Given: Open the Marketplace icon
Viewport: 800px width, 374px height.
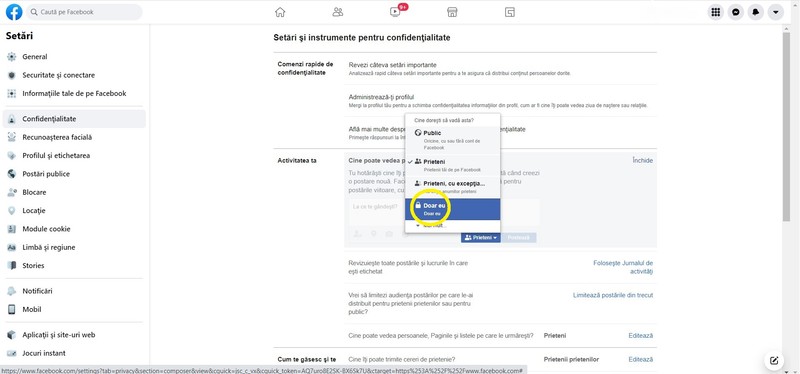Looking at the screenshot, I should click(x=452, y=12).
